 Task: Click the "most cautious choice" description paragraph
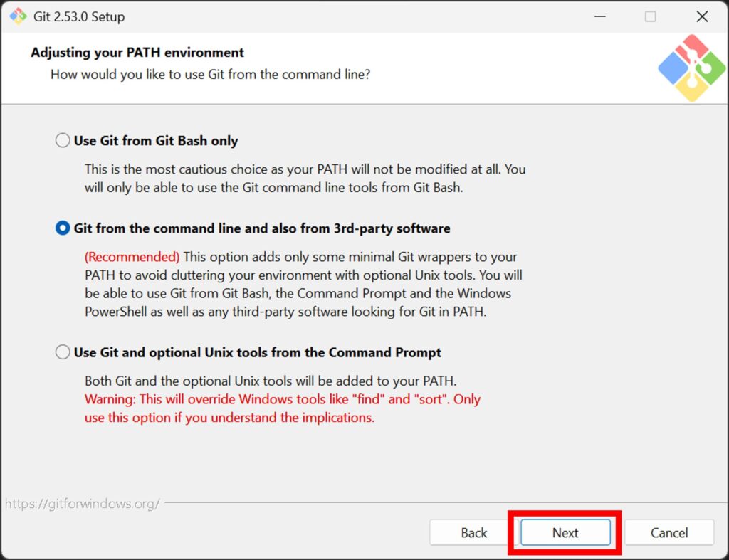[305, 179]
